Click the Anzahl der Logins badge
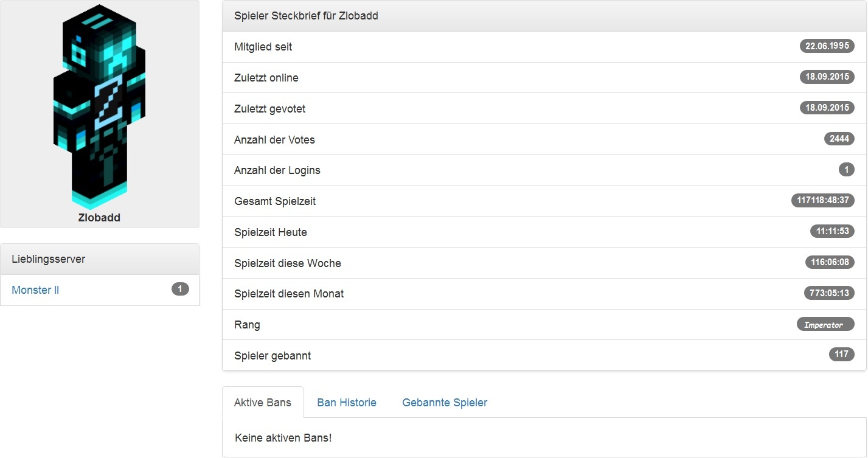Screen dimensions: 868x458 [846, 170]
